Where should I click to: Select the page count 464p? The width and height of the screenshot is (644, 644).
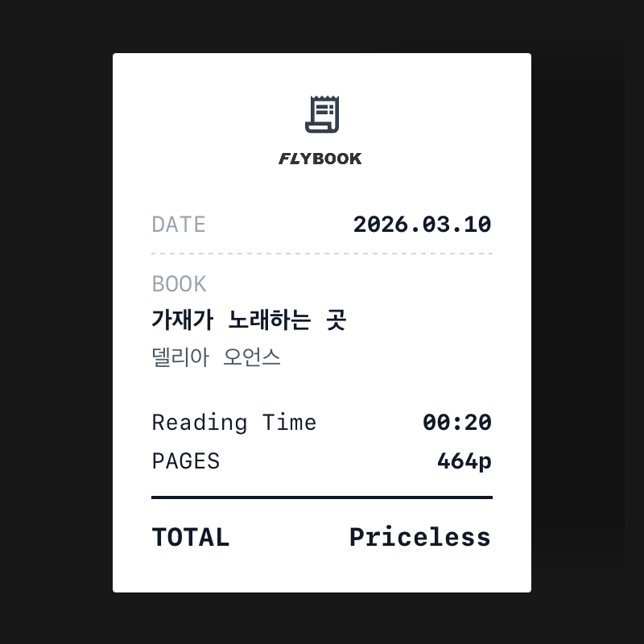(464, 461)
